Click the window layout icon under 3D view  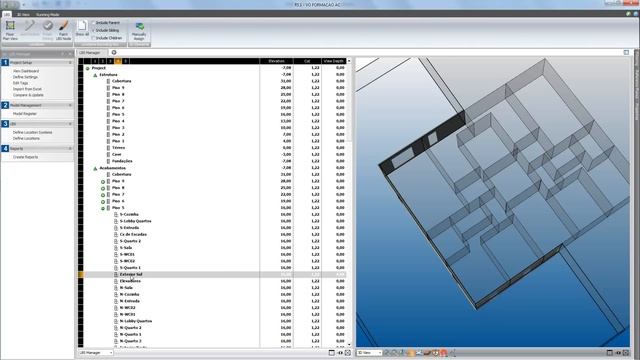pos(610,353)
